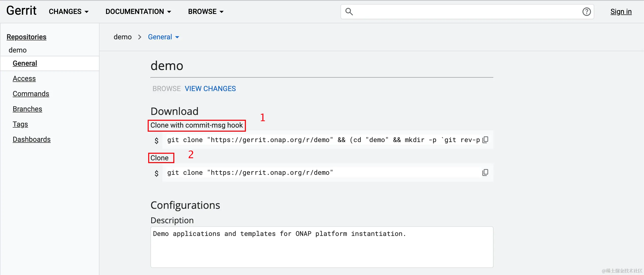Click the demo breadcrumb text
Image resolution: width=644 pixels, height=275 pixels.
tap(123, 37)
